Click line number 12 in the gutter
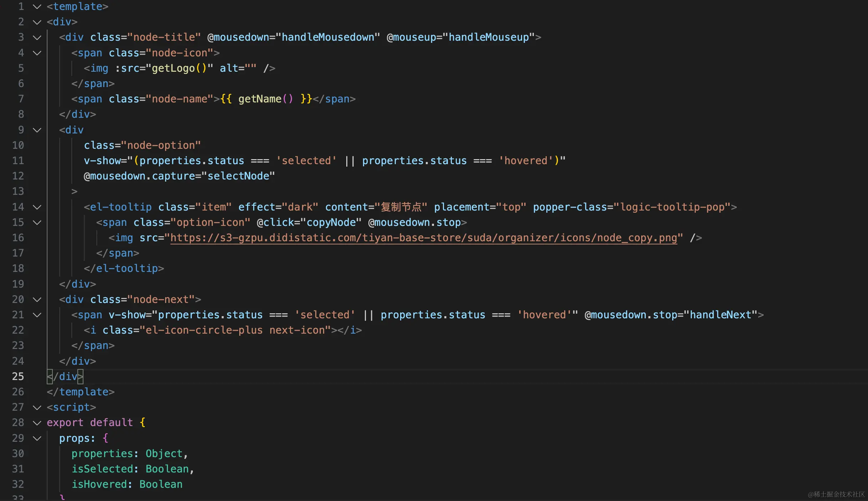The height and width of the screenshot is (501, 868). coord(18,176)
